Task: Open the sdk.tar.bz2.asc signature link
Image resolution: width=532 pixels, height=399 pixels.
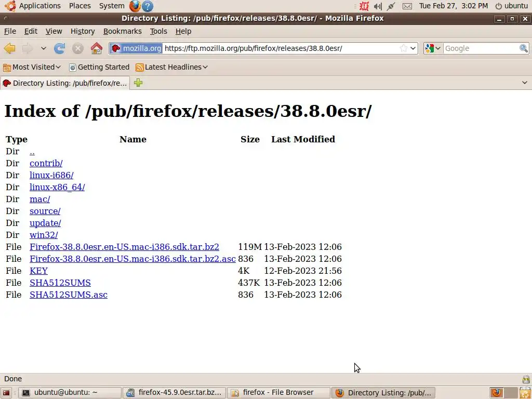Action: (132, 259)
